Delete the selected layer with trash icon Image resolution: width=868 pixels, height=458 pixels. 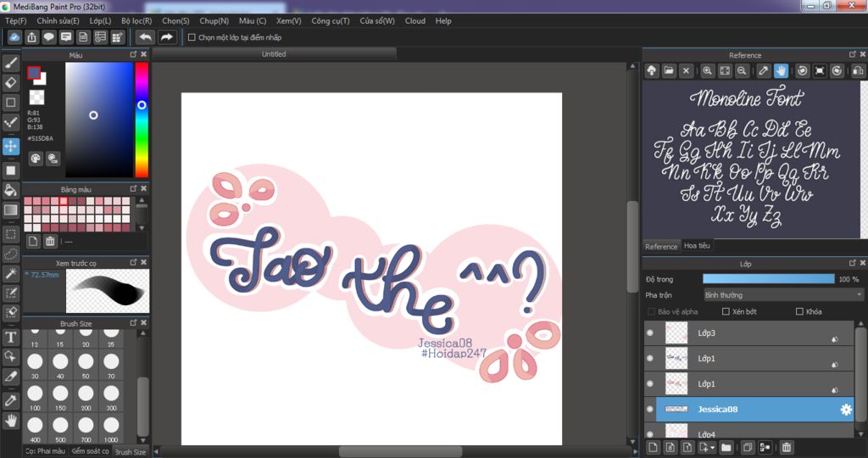(x=786, y=448)
